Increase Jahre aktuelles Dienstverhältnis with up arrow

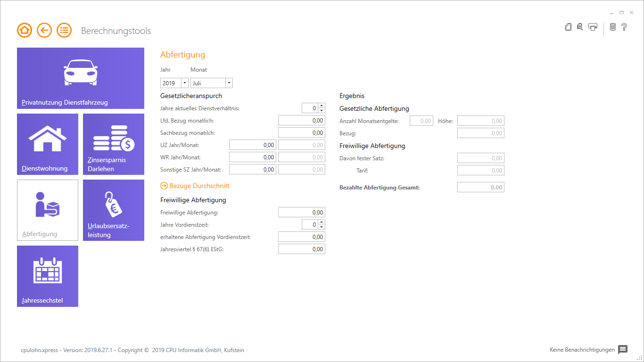[322, 106]
